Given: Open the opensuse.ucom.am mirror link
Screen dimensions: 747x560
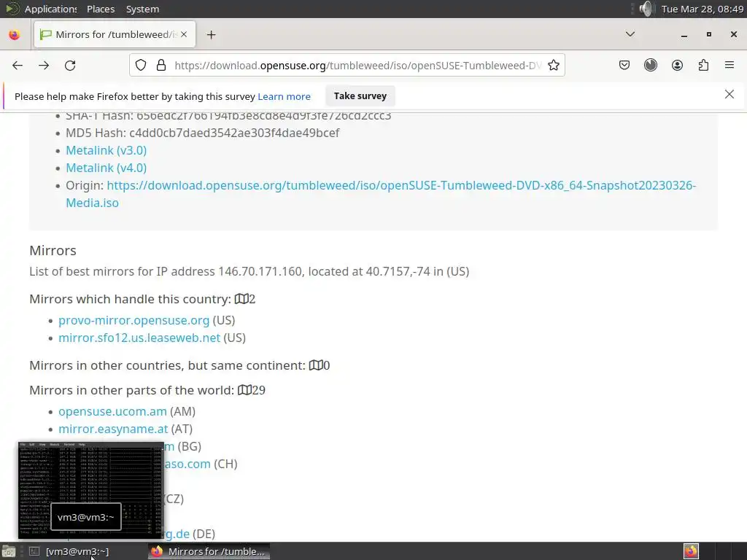Looking at the screenshot, I should pyautogui.click(x=112, y=411).
